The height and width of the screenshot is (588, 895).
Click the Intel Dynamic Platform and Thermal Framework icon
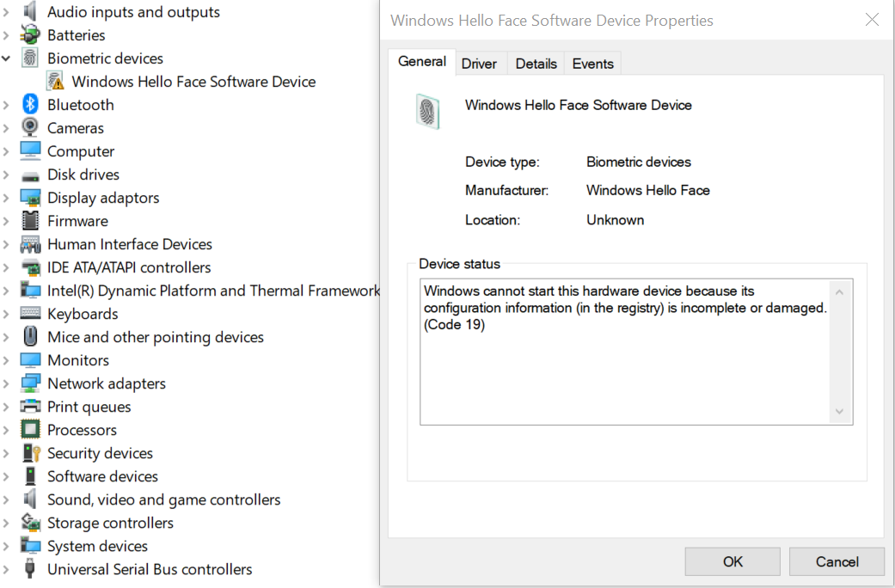coord(30,291)
